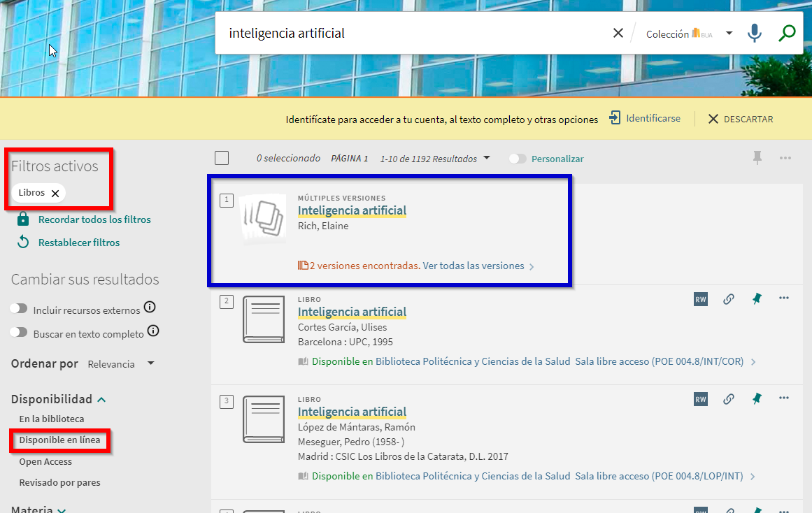Remove the Libros active filter chip
Image resolution: width=812 pixels, height=513 pixels.
click(x=55, y=193)
